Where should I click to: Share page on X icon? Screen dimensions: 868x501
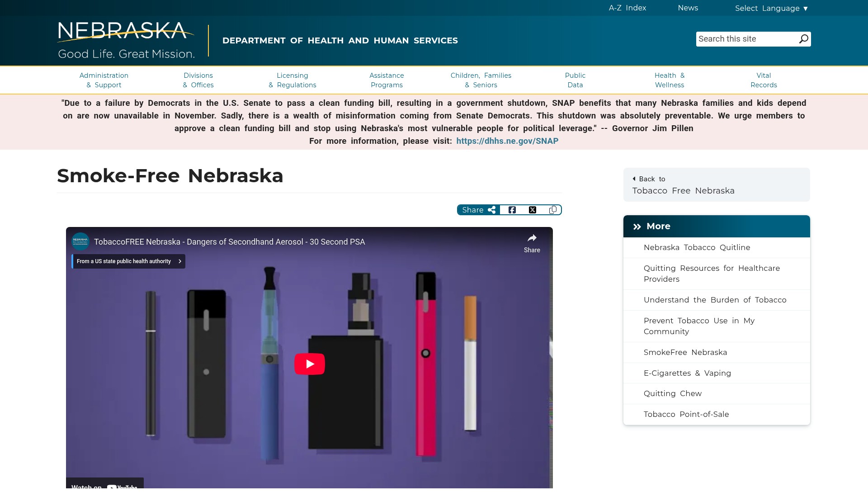[532, 210]
